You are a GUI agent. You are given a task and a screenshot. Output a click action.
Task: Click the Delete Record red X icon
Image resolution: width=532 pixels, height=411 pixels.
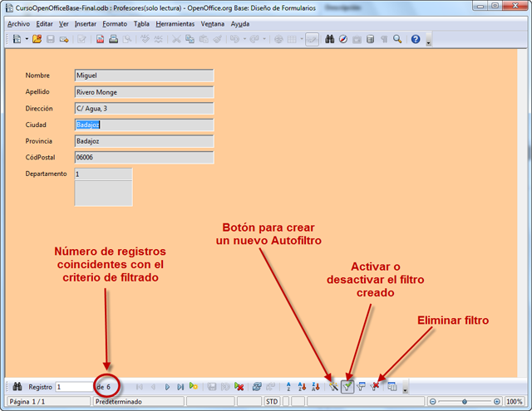tap(239, 386)
